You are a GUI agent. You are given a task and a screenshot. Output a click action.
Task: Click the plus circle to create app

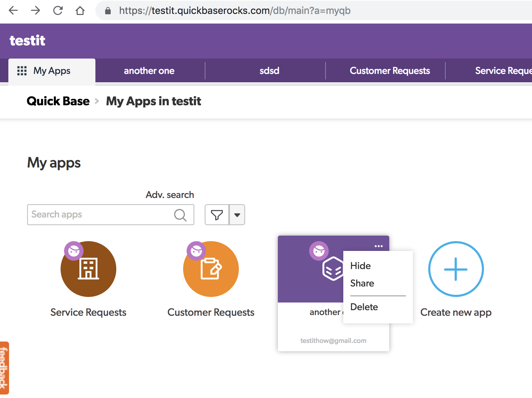tap(456, 269)
